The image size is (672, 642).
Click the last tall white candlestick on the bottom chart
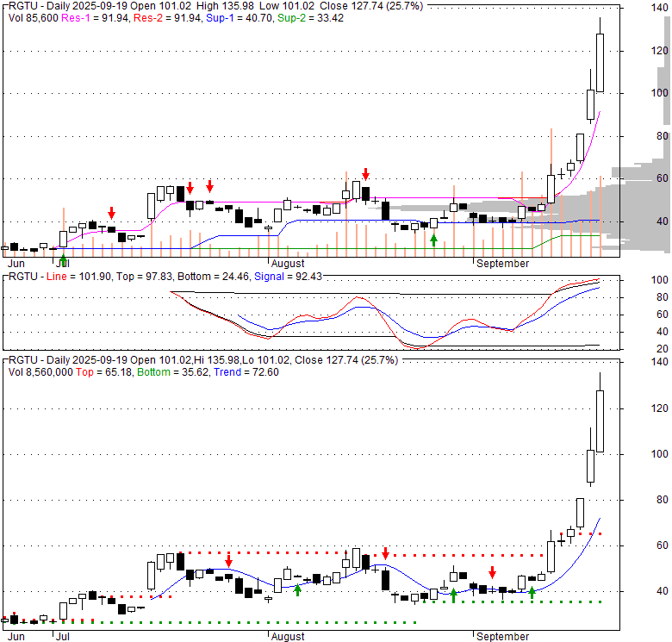click(x=600, y=421)
